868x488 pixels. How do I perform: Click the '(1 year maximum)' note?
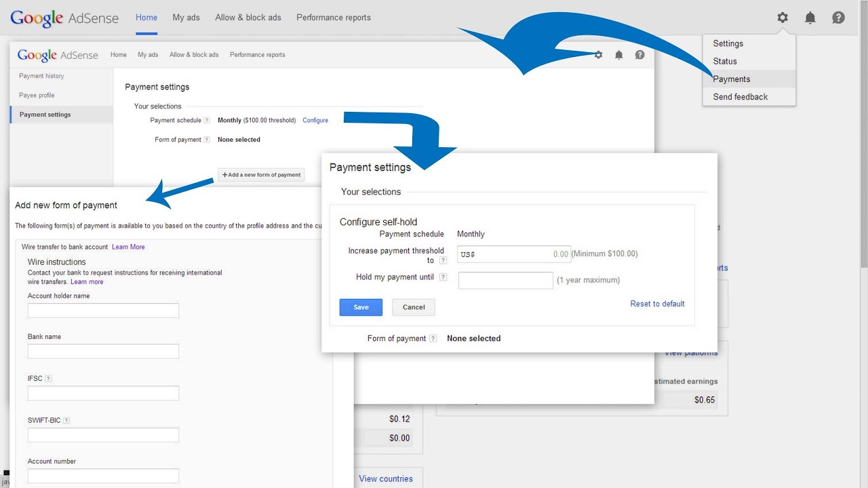click(x=588, y=280)
